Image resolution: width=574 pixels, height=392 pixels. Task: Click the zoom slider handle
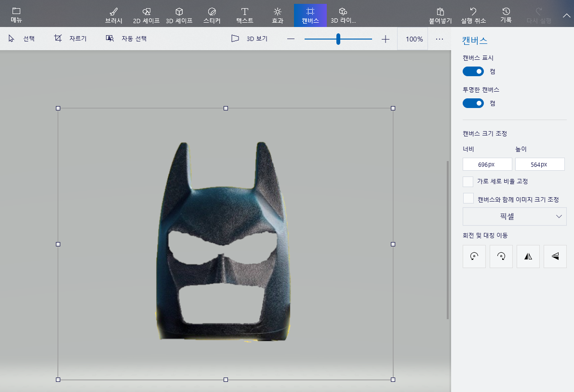click(x=338, y=39)
